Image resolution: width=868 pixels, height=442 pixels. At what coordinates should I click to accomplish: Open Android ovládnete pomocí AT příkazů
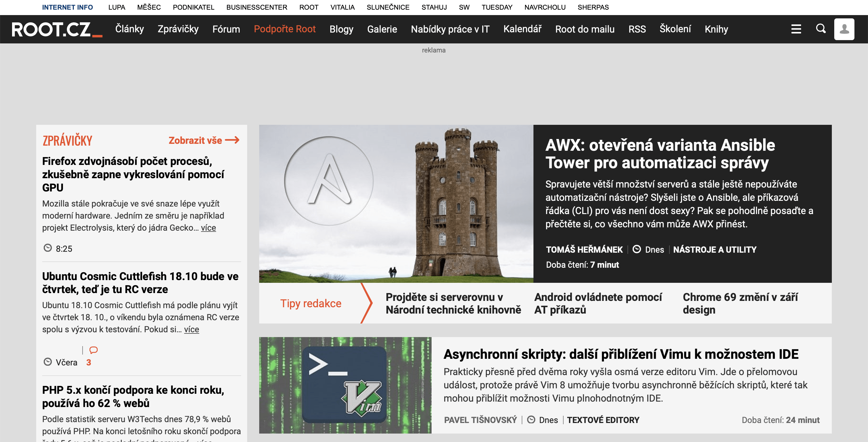point(598,303)
